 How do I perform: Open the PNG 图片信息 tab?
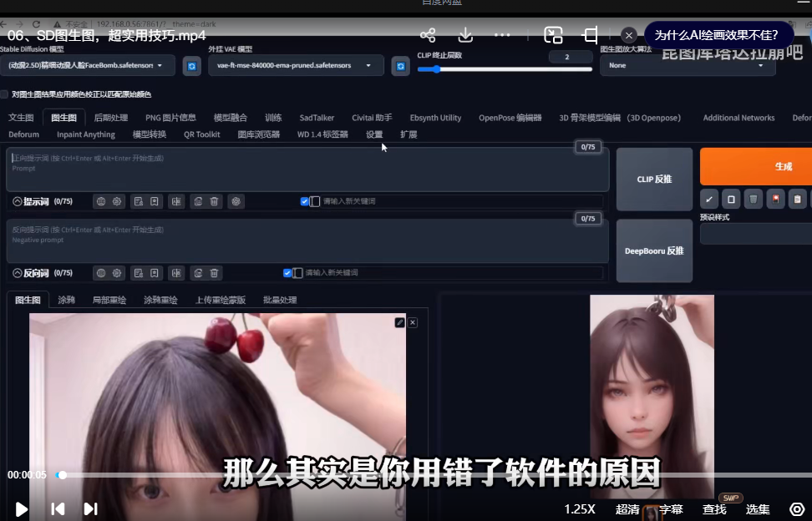pyautogui.click(x=171, y=118)
